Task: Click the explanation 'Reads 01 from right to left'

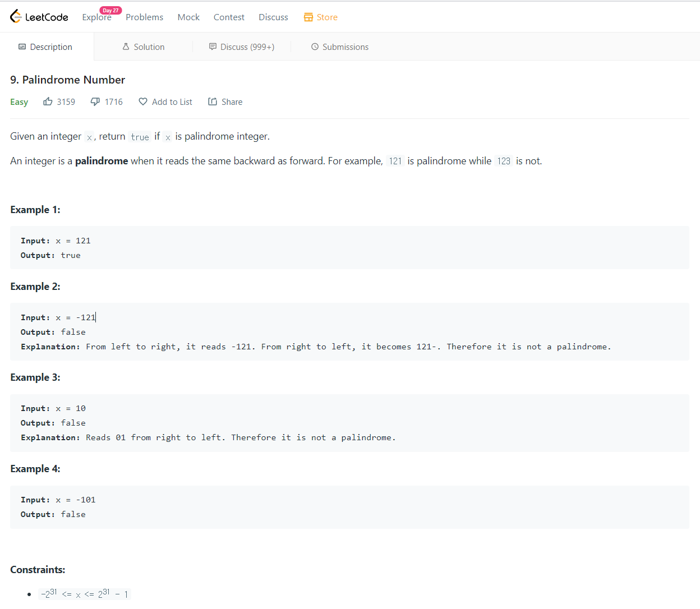Action: (241, 437)
